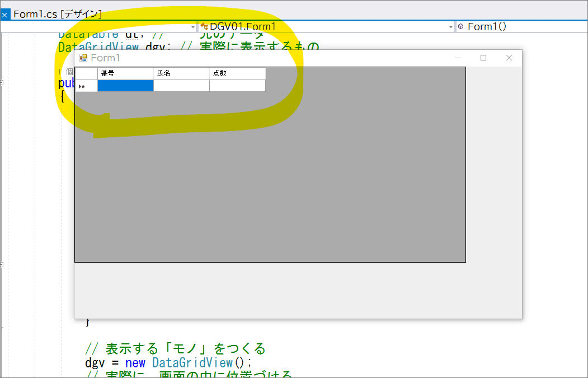This screenshot has height=378, width=588.
Task: Sort the grid by the 番号 column header
Action: click(125, 73)
